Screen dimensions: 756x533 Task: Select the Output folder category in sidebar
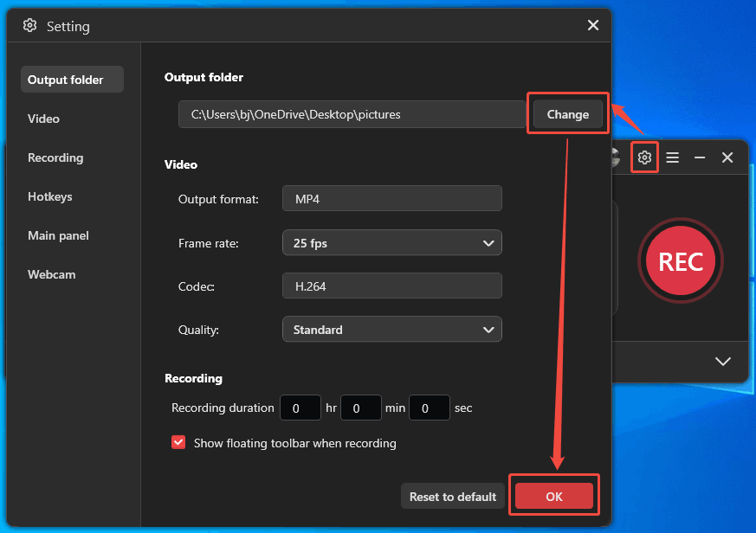[64, 79]
